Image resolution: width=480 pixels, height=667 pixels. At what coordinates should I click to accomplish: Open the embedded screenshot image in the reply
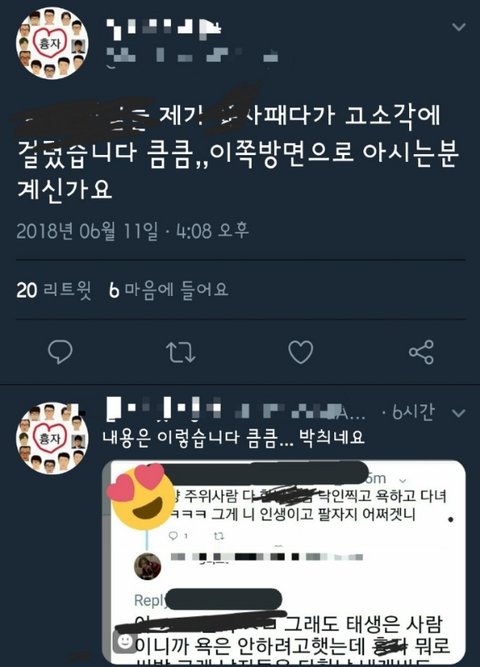(x=284, y=562)
